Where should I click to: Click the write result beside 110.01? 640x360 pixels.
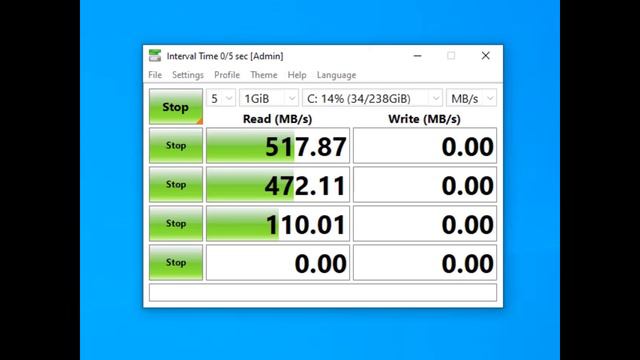[425, 224]
